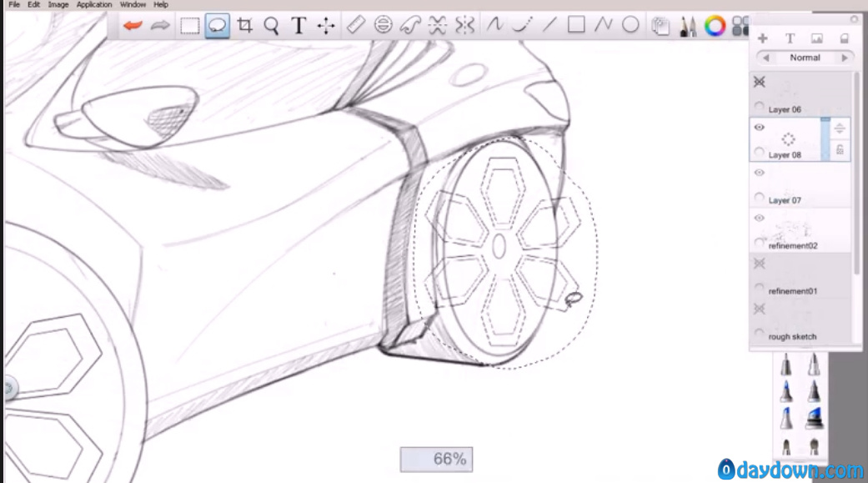Select the Rectangle shape tool

[x=576, y=25]
